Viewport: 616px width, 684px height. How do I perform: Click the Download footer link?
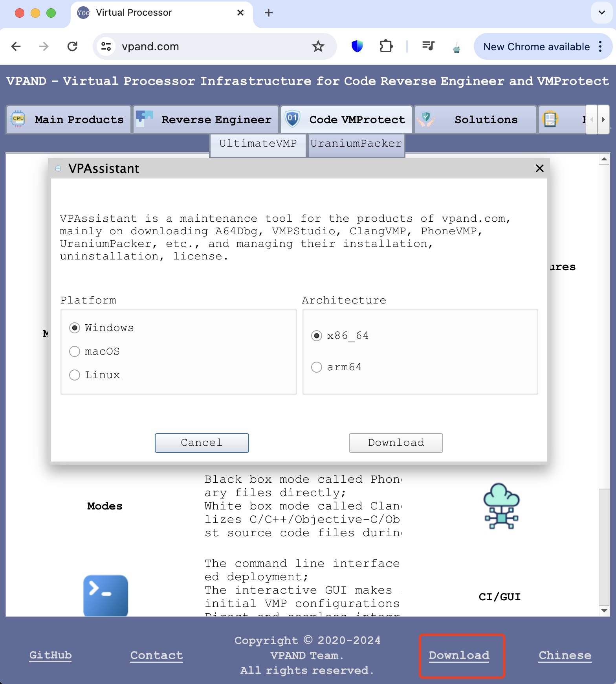coord(459,655)
